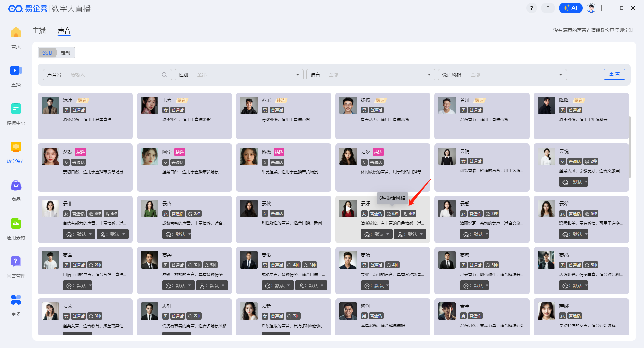644x348 pixels.
Task: Open the AI assistant button
Action: (x=571, y=8)
